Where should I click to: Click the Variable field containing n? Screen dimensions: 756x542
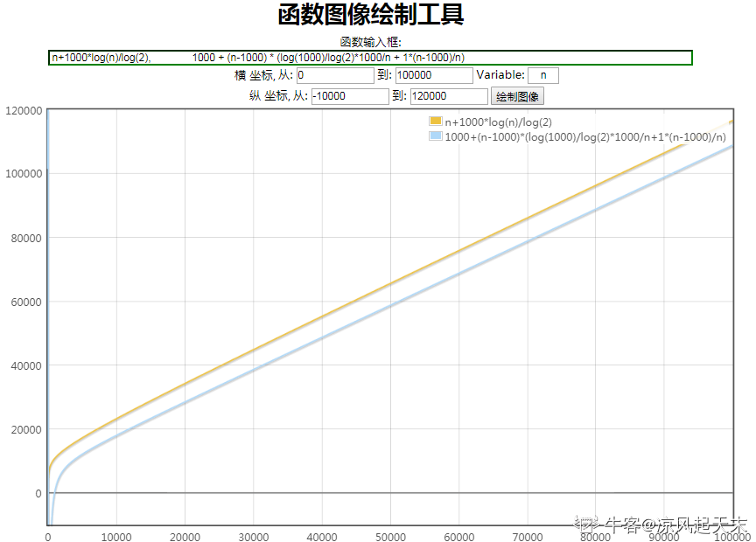[542, 76]
